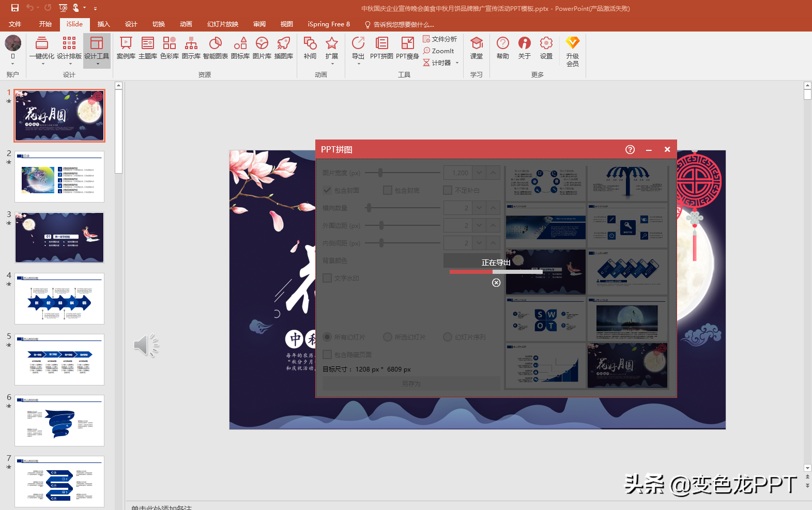Switch to the 开始 Home tab
Viewport: 812px width, 510px height.
coord(45,24)
